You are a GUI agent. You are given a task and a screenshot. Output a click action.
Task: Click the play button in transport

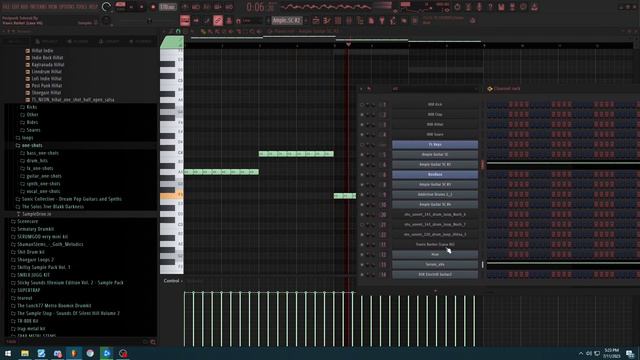(131, 7)
